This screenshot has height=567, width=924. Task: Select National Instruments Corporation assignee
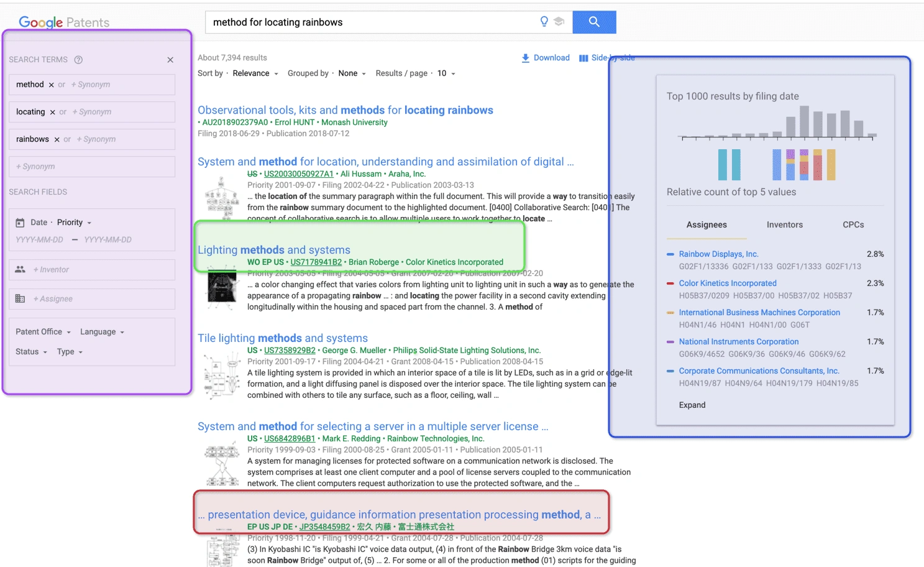[739, 342]
